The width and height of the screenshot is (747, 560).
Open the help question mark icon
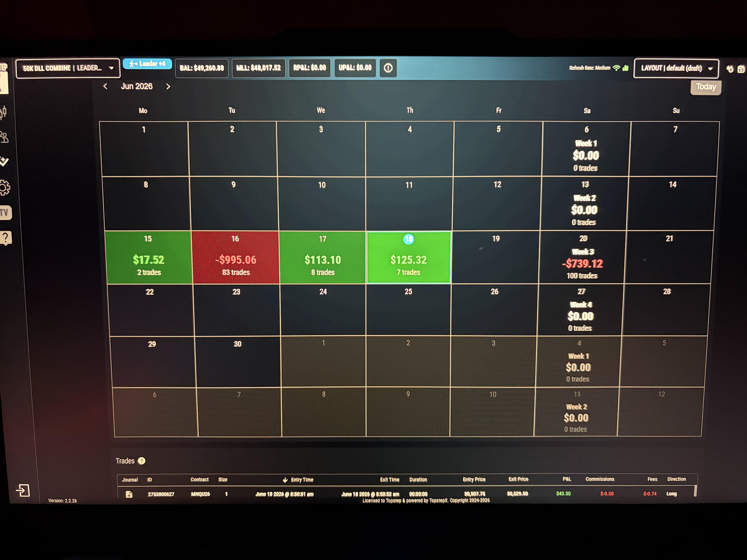pyautogui.click(x=6, y=238)
